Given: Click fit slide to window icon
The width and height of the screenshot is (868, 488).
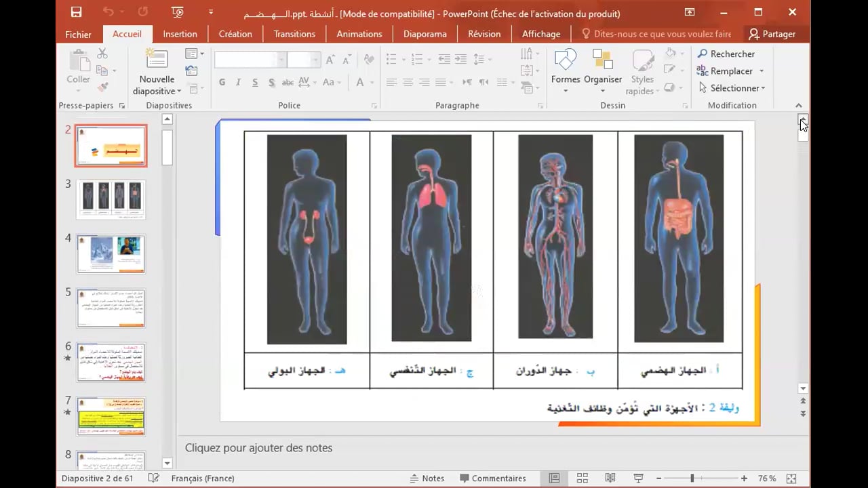Looking at the screenshot, I should tap(791, 479).
